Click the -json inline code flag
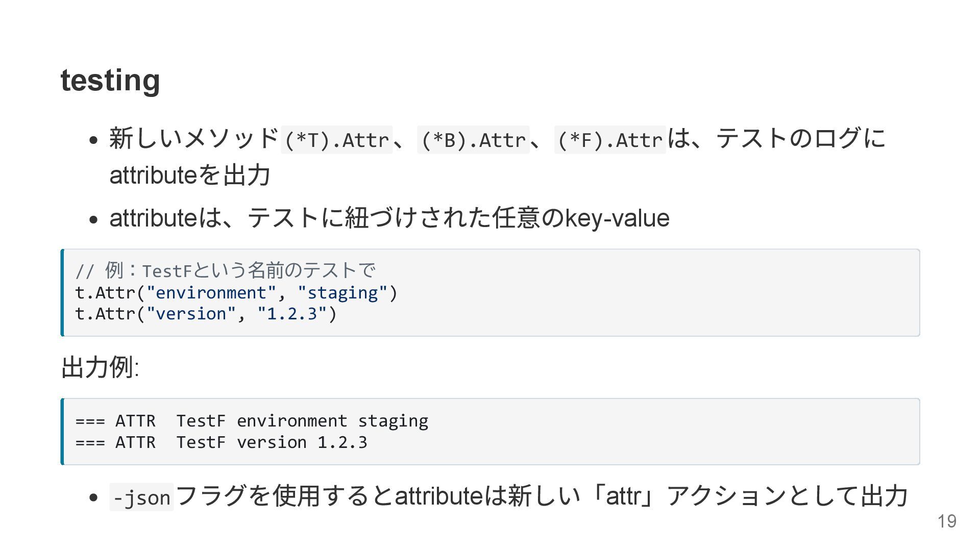This screenshot has width=980, height=551. (x=141, y=497)
